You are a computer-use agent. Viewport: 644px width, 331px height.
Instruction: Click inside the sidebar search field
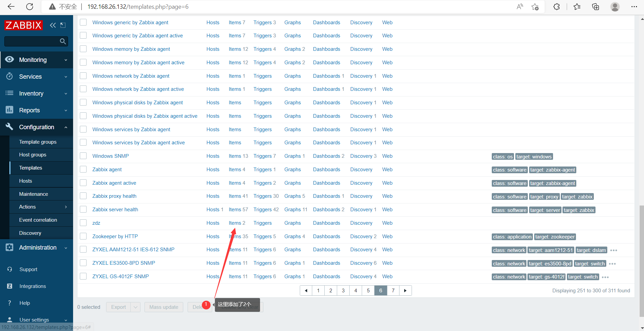[x=32, y=41]
